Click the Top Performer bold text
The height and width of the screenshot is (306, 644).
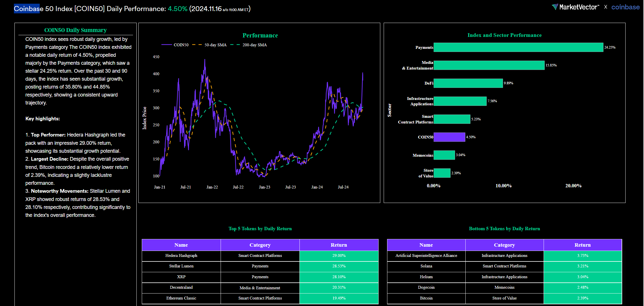48,135
